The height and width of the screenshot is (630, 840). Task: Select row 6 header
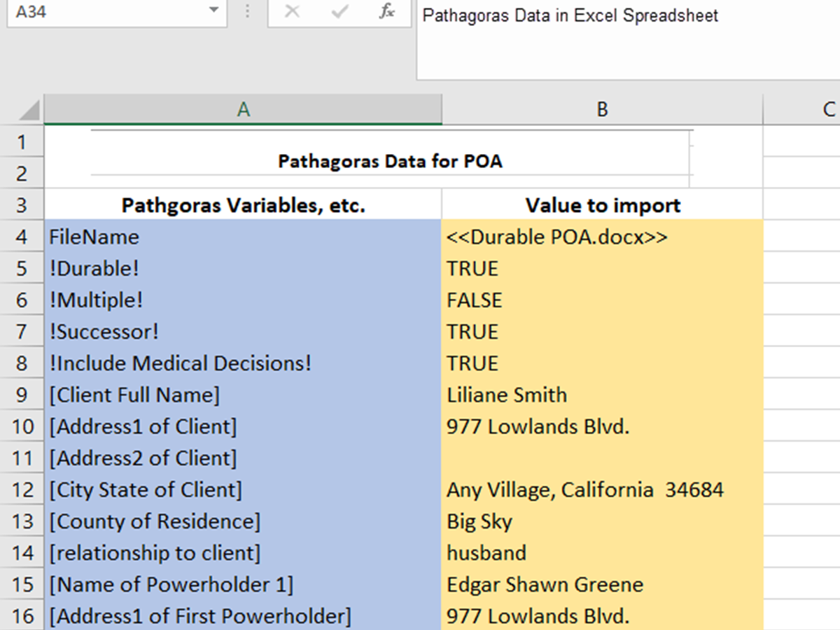(x=22, y=300)
